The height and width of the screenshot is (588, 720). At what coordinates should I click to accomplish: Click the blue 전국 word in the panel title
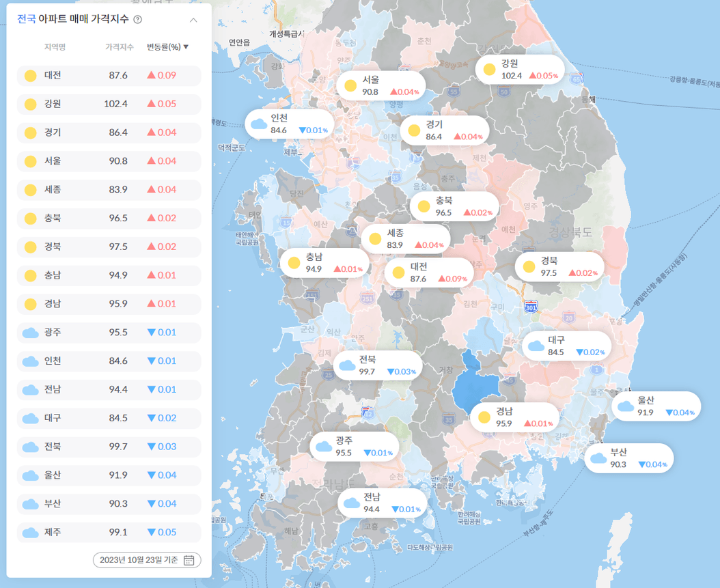pyautogui.click(x=26, y=19)
